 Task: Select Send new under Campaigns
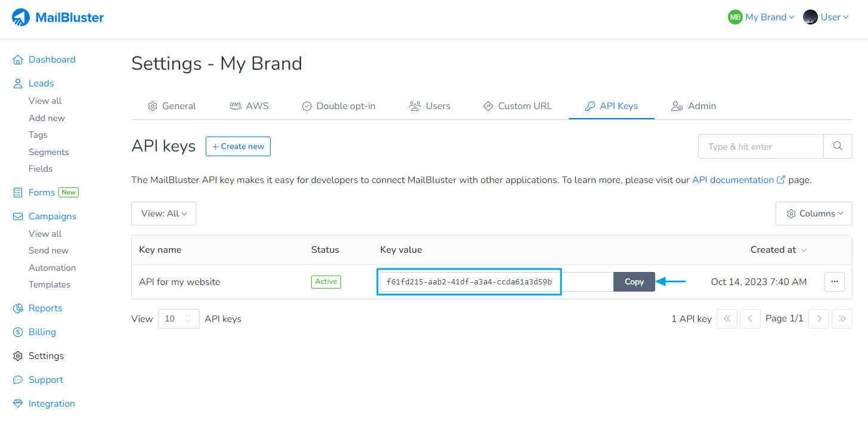point(48,250)
